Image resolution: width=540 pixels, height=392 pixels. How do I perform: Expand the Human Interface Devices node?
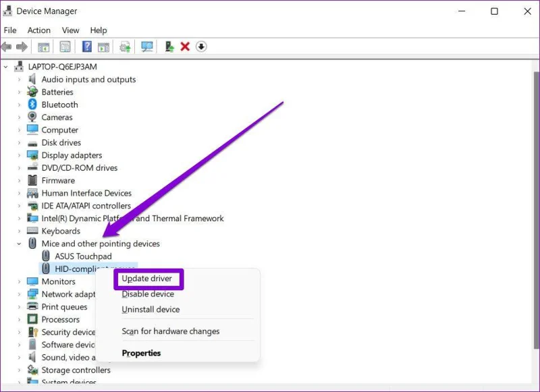[x=20, y=193]
